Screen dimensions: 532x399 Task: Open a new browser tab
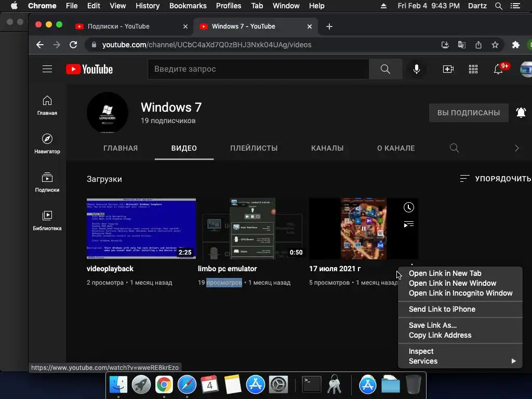tap(329, 26)
